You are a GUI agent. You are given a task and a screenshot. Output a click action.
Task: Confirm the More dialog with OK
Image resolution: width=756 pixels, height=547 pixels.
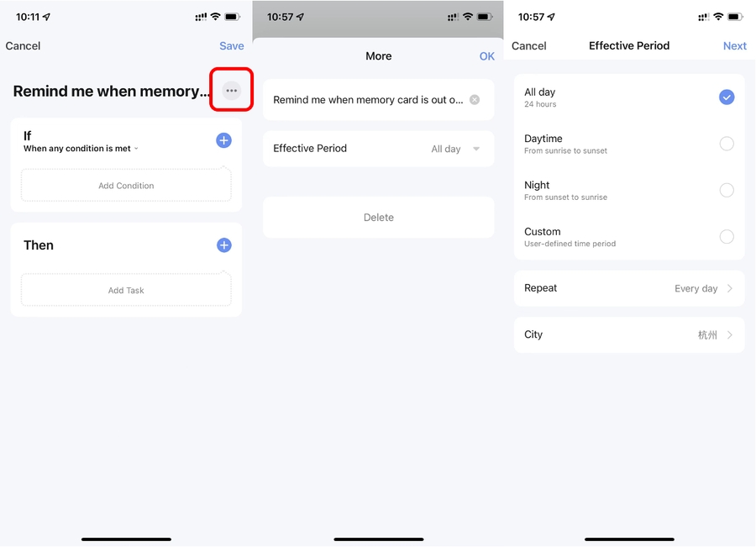coord(487,56)
